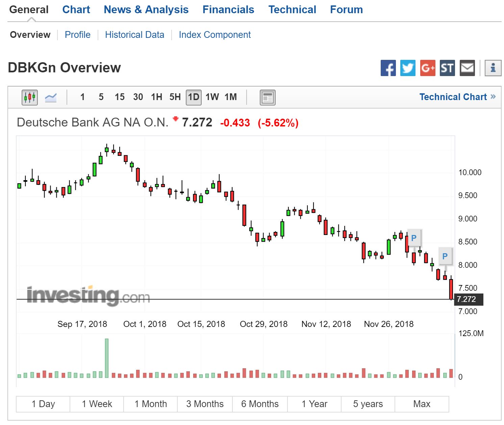Click the -0.433 price change value
504x425 pixels.
235,123
